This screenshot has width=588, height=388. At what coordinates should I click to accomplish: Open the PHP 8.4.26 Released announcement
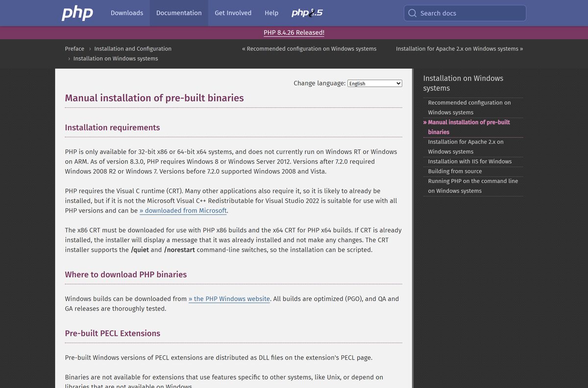[x=294, y=32]
